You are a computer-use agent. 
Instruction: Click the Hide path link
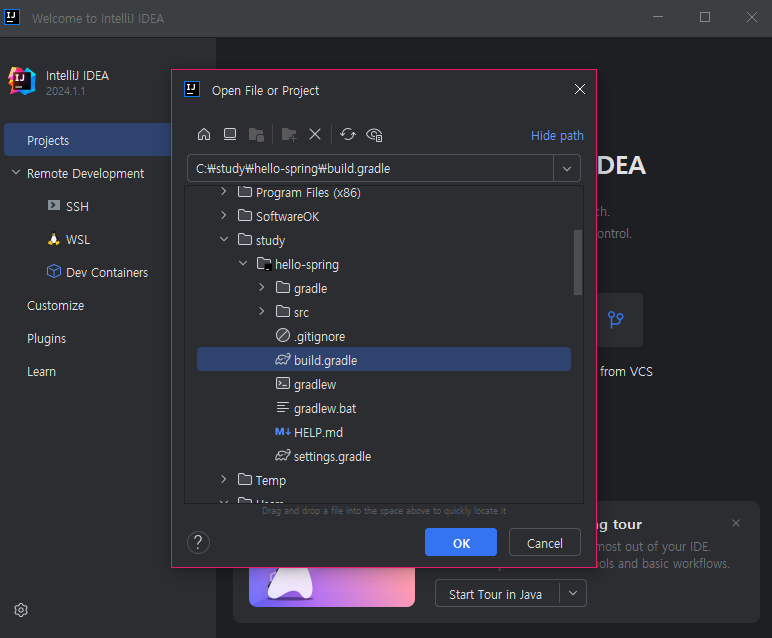(557, 135)
